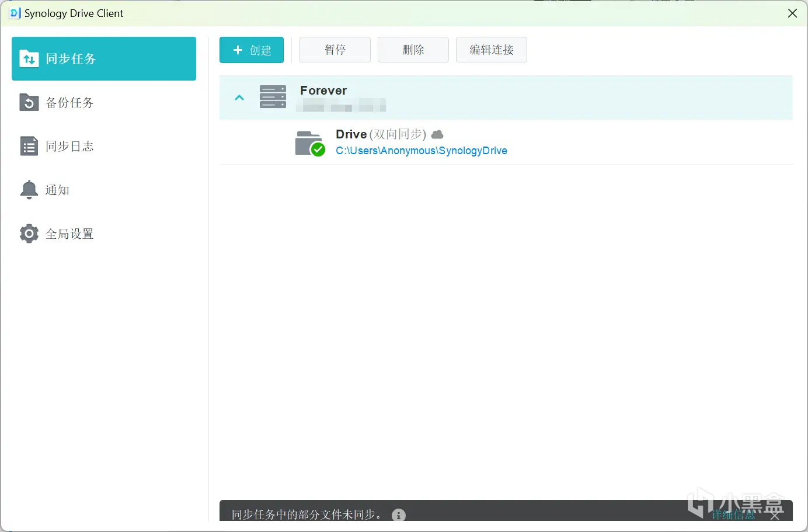The image size is (808, 532).
Task: Go to the 通知 notifications tab
Action: pyautogui.click(x=104, y=190)
